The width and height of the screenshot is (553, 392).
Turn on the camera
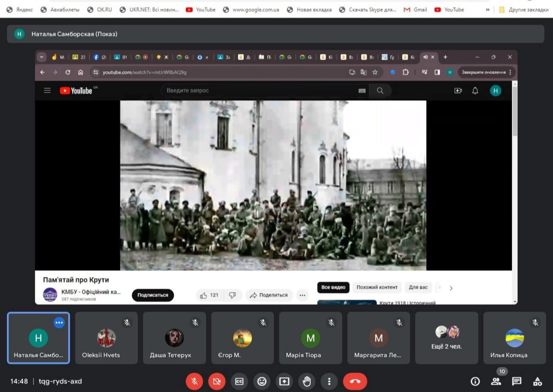(x=217, y=381)
